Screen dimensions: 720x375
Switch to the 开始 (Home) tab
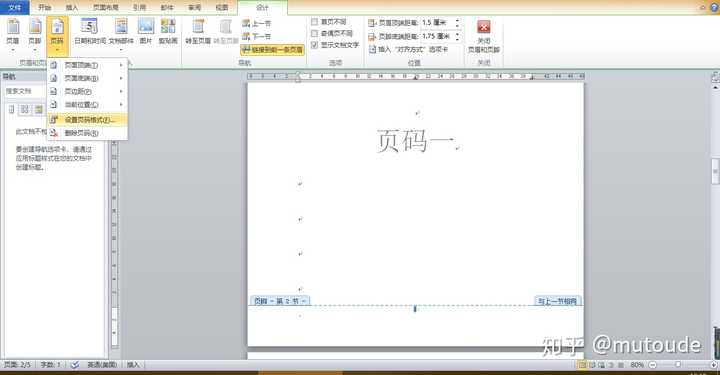(45, 7)
